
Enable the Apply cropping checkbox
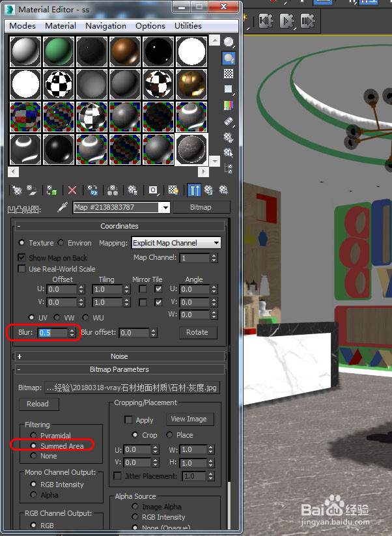click(x=128, y=420)
